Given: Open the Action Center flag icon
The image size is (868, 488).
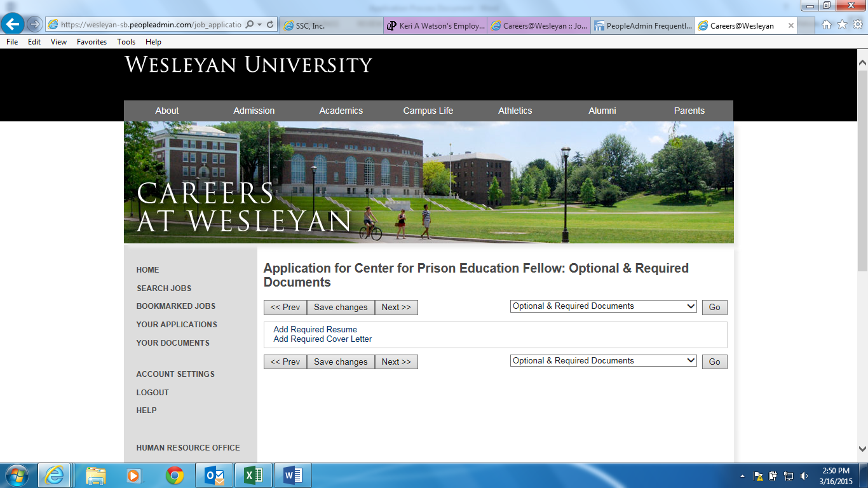Looking at the screenshot, I should pos(758,476).
